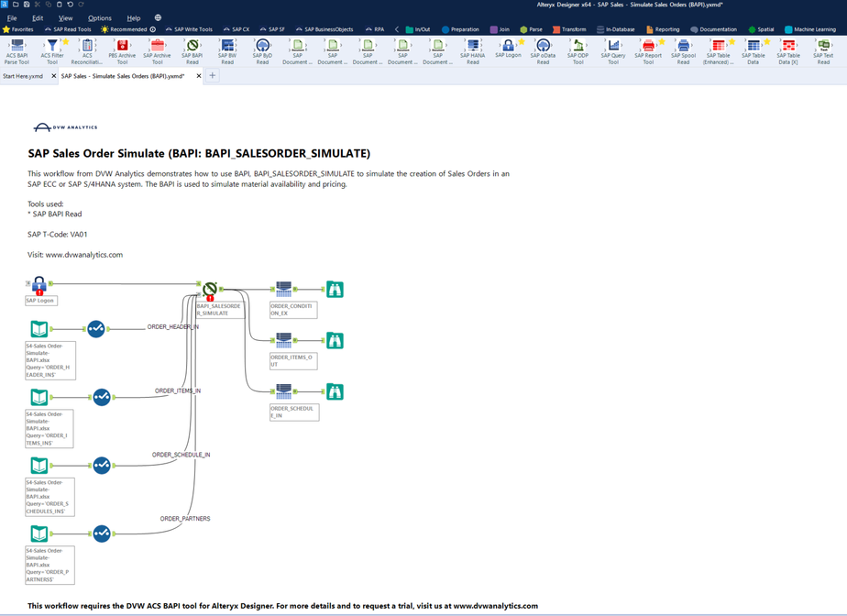Toggle favorite star on ACS Filter Tool
Screen dimensions: 847x616
(x=66, y=41)
